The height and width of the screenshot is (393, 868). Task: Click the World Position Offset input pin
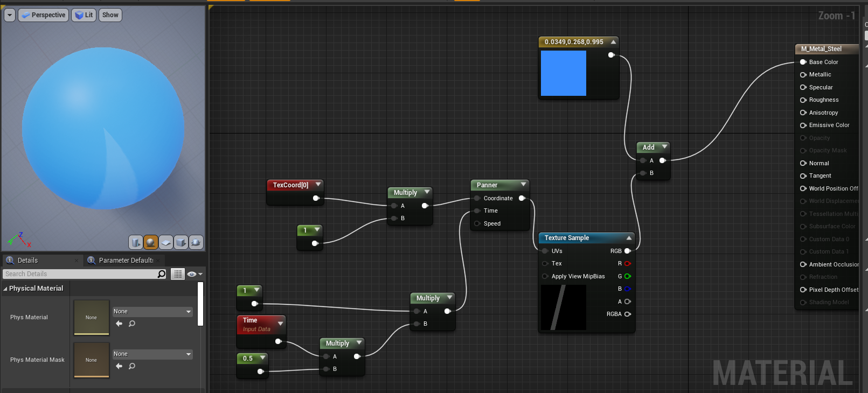(803, 188)
